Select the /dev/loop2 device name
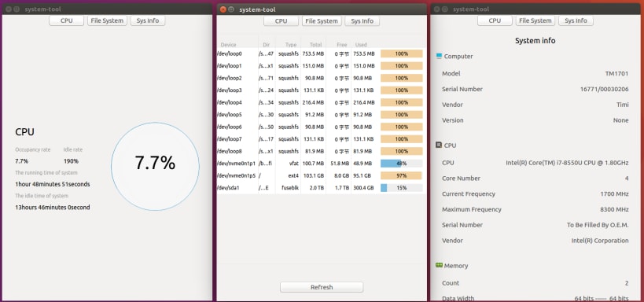The image size is (644, 302). 230,78
